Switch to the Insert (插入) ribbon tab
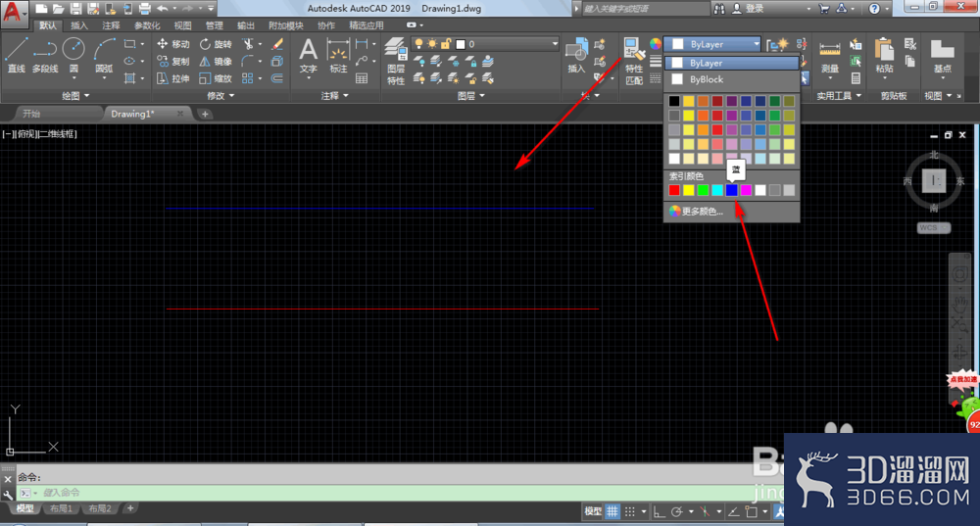This screenshot has width=980, height=526. (79, 25)
